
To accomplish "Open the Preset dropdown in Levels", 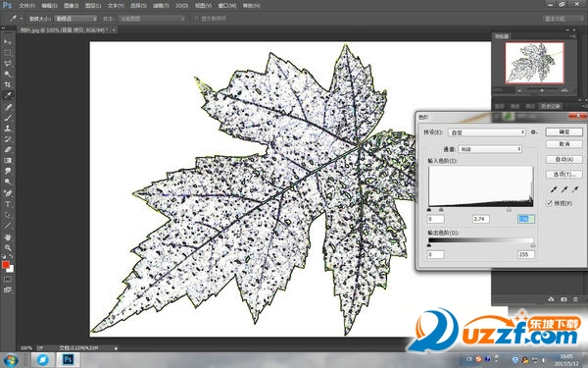I will click(x=487, y=132).
